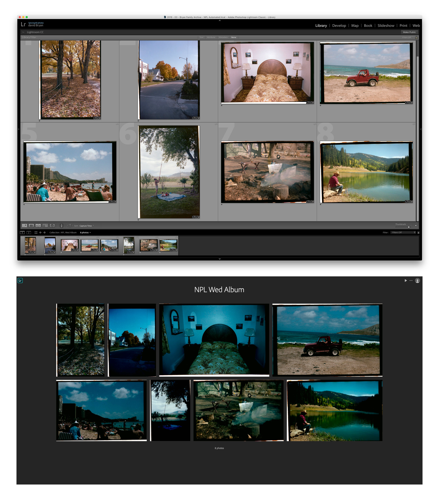Enable the Metadata library filter

point(223,38)
